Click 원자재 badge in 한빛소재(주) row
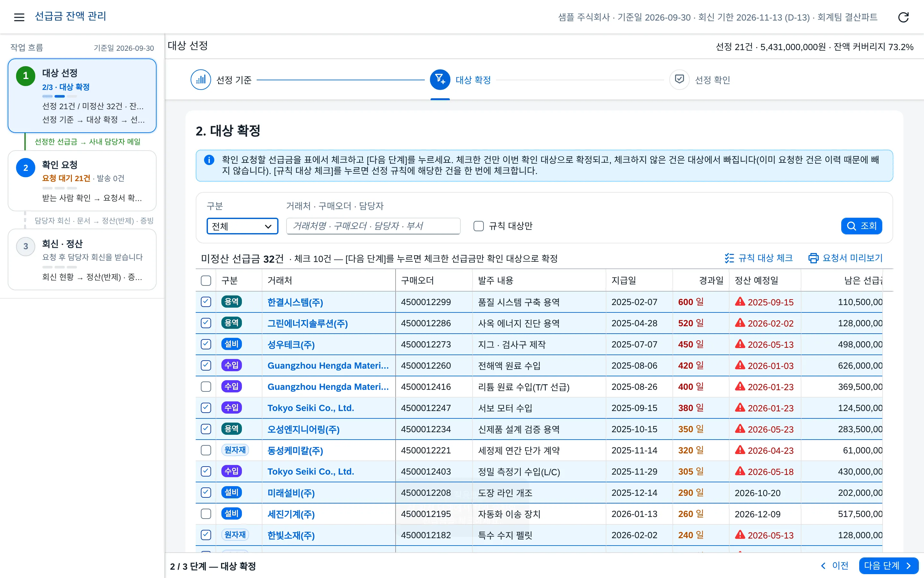 pyautogui.click(x=235, y=535)
